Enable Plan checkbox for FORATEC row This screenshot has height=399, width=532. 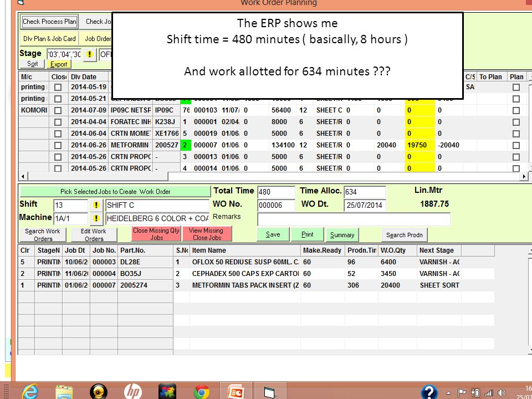516,122
